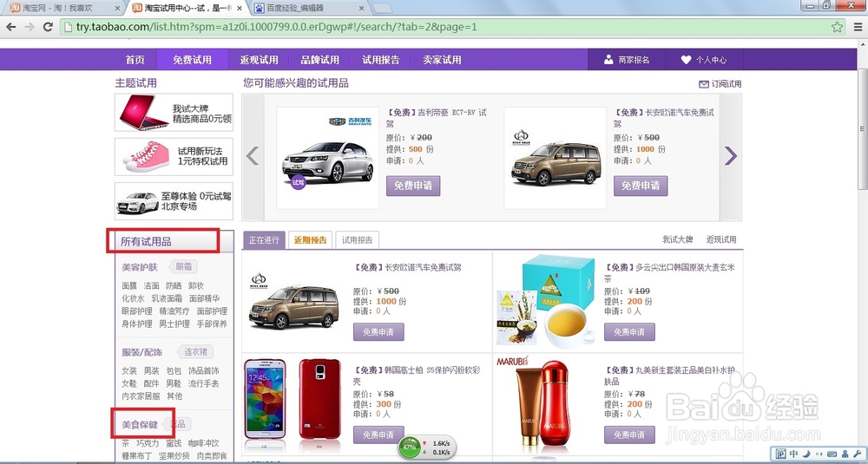868x464 pixels.
Task: Click the page vertical scrollbar
Action: pos(863,130)
